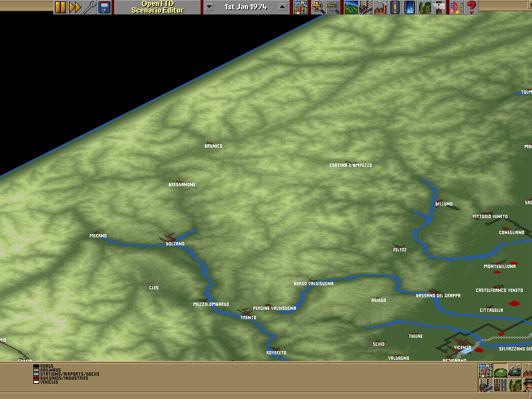Click the OpenTTD Scenario Editor title panel

158,7
